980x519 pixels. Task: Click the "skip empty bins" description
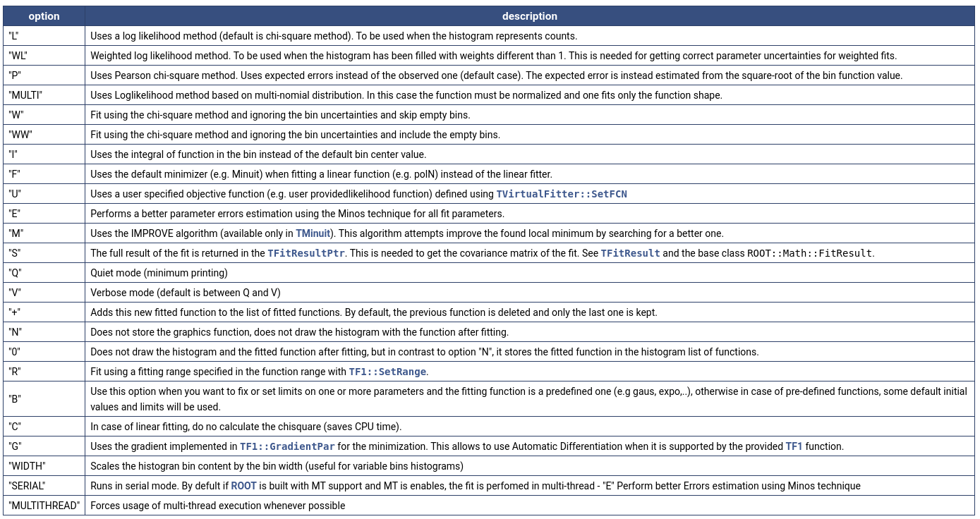280,115
